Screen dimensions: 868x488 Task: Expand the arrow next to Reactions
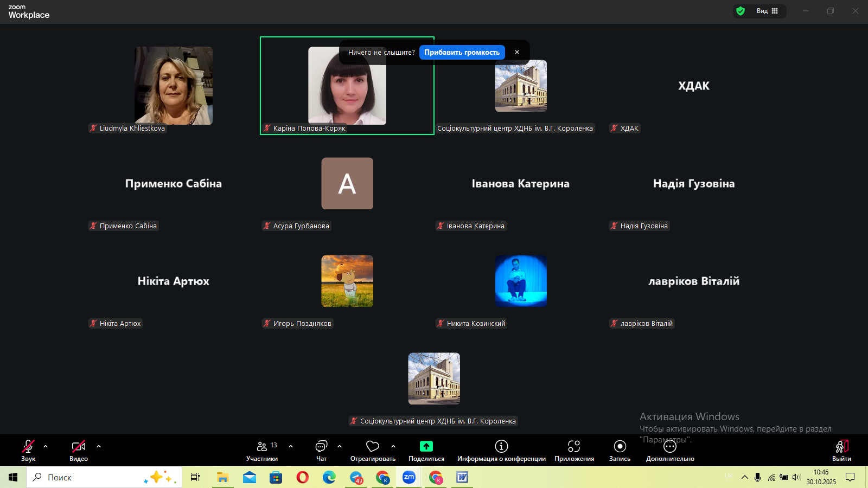tap(393, 446)
